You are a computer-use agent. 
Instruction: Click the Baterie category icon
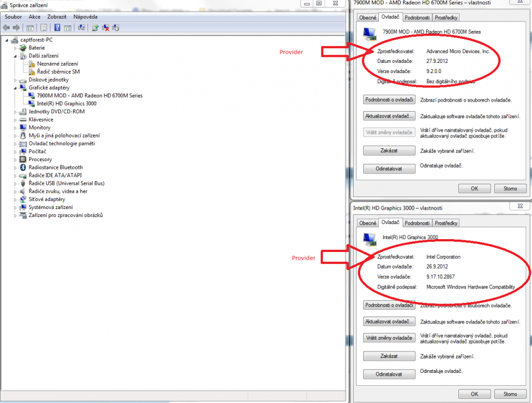(23, 48)
